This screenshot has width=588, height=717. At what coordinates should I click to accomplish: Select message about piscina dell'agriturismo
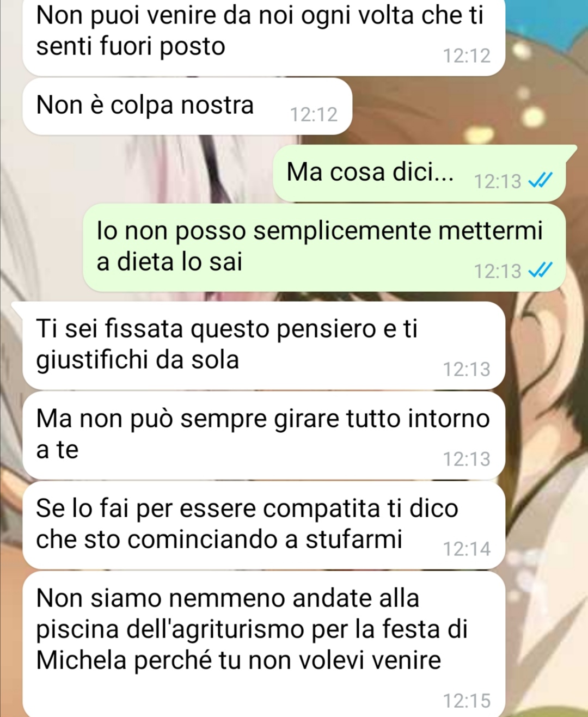264,644
